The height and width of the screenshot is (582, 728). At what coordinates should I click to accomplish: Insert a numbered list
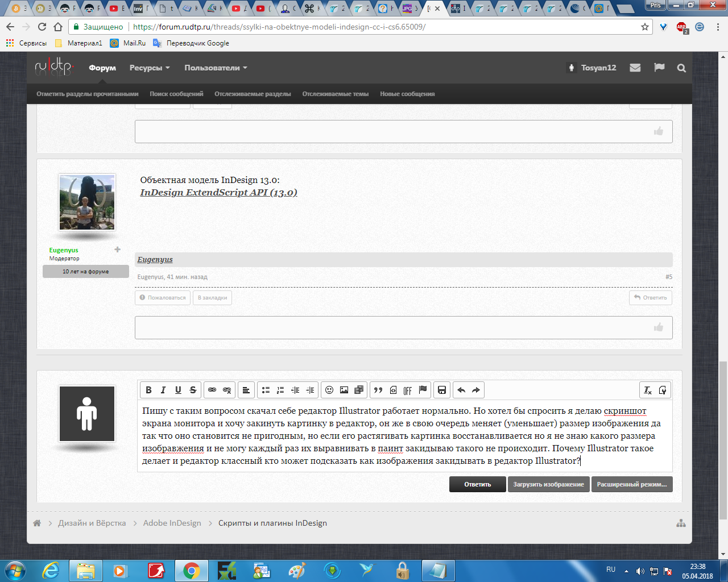click(x=280, y=390)
